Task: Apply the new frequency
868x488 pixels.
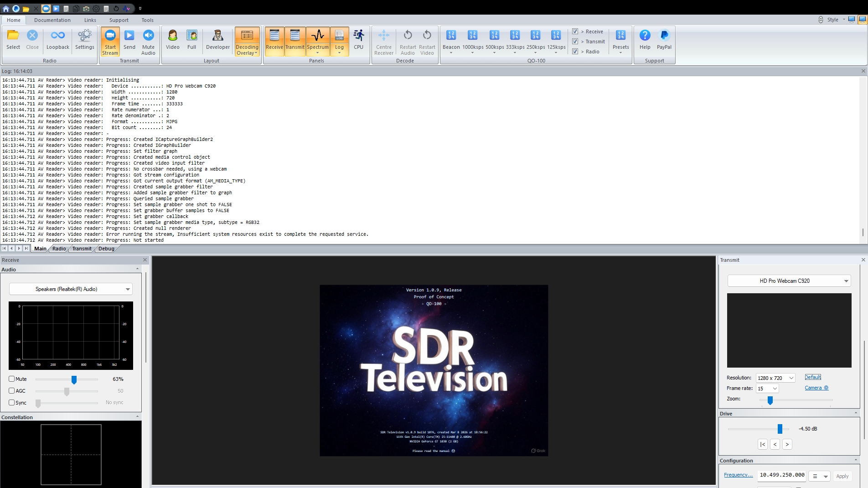Action: tap(842, 476)
